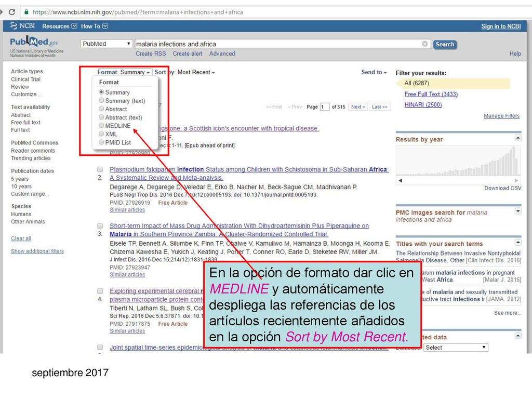Filter results by Free Full Text (3433)

click(431, 94)
